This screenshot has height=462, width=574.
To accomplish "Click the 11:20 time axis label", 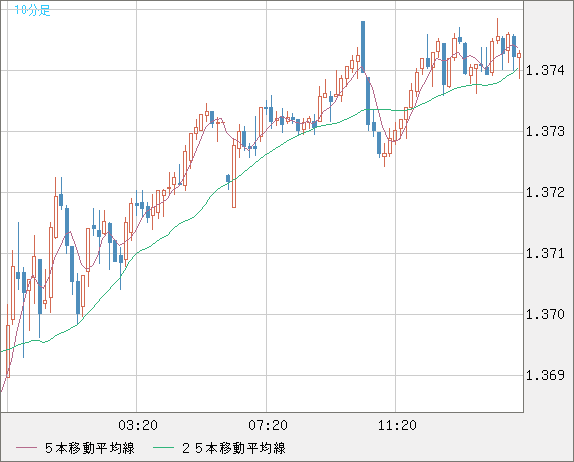I will point(397,425).
